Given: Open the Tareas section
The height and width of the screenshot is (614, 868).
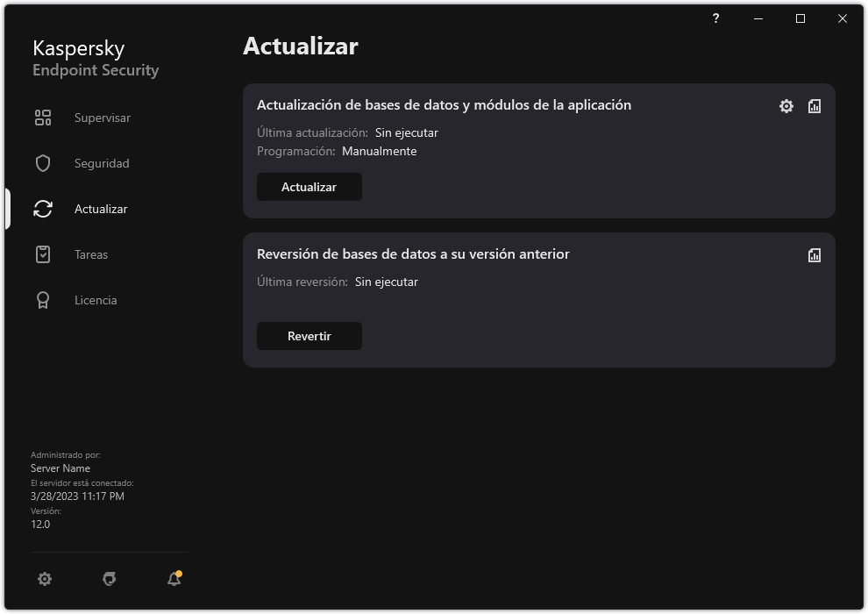Looking at the screenshot, I should coord(90,254).
